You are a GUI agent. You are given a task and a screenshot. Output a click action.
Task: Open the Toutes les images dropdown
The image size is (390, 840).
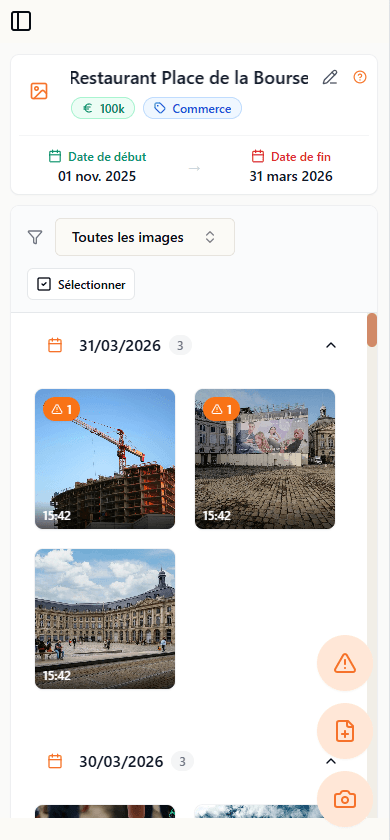pyautogui.click(x=145, y=237)
